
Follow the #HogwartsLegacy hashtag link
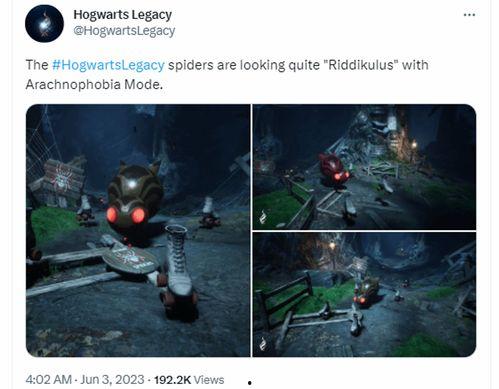tap(108, 65)
